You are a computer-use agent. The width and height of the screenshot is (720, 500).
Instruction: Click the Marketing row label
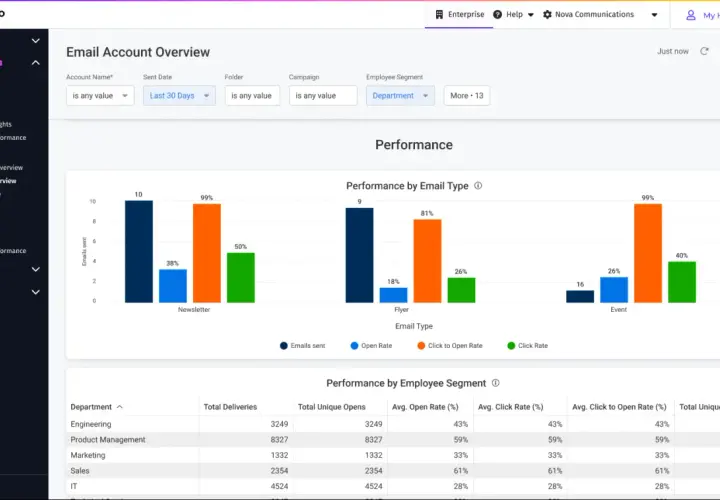coord(88,455)
